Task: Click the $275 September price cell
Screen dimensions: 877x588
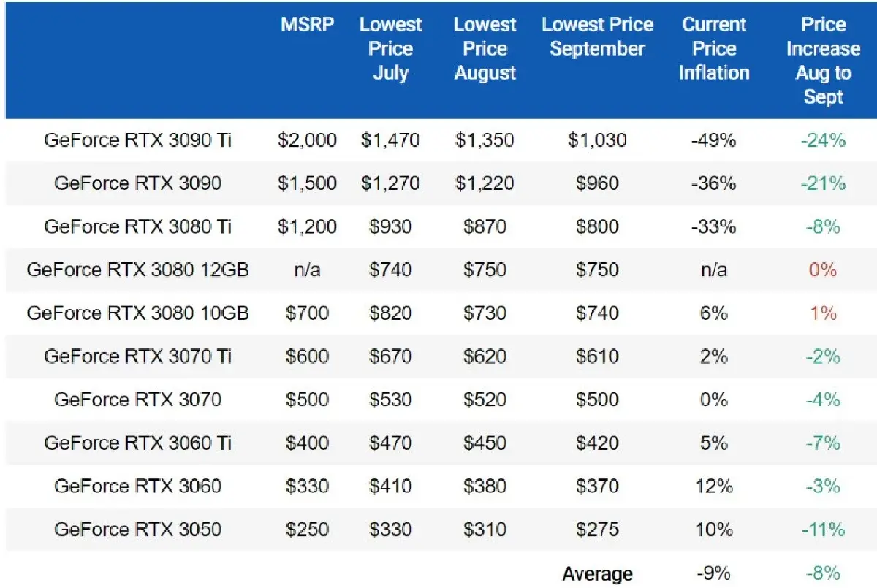Action: pos(597,529)
